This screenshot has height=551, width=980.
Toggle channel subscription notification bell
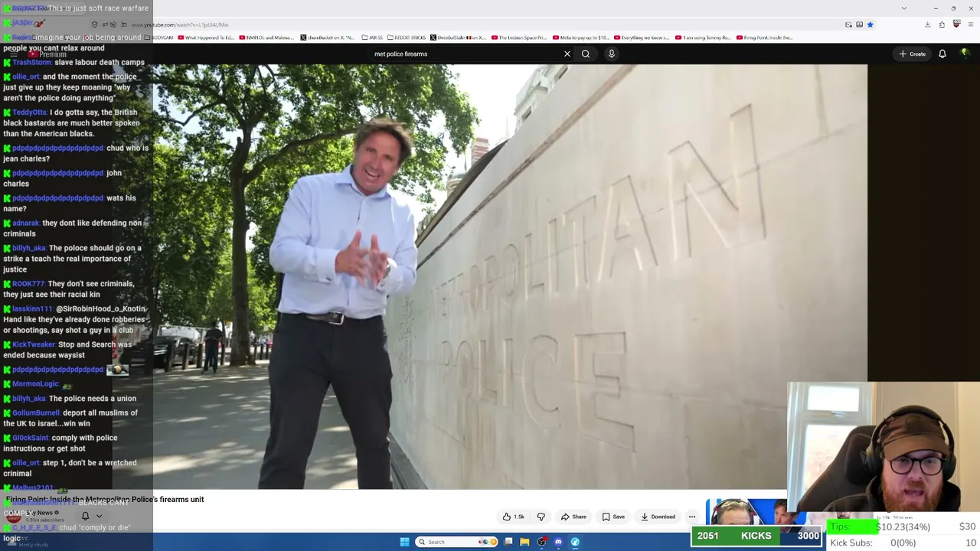pos(85,516)
